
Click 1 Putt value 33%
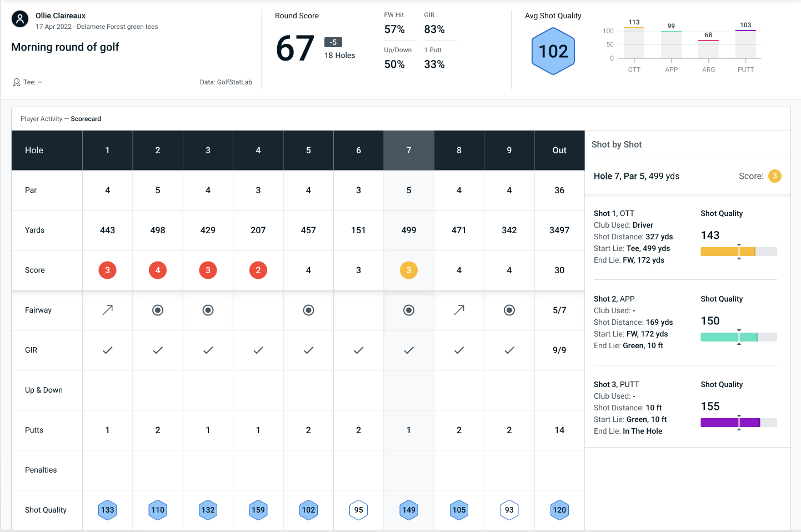[x=434, y=64]
